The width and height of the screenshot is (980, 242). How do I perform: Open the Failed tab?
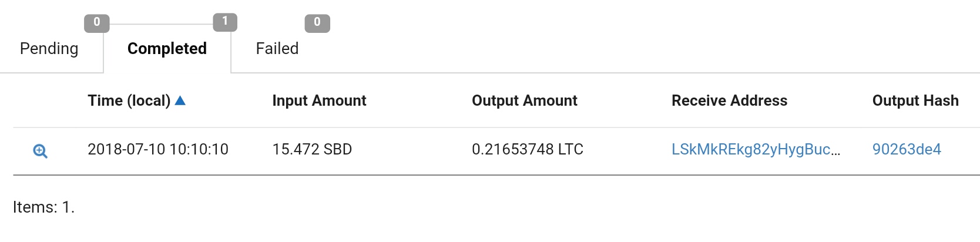pos(277,48)
